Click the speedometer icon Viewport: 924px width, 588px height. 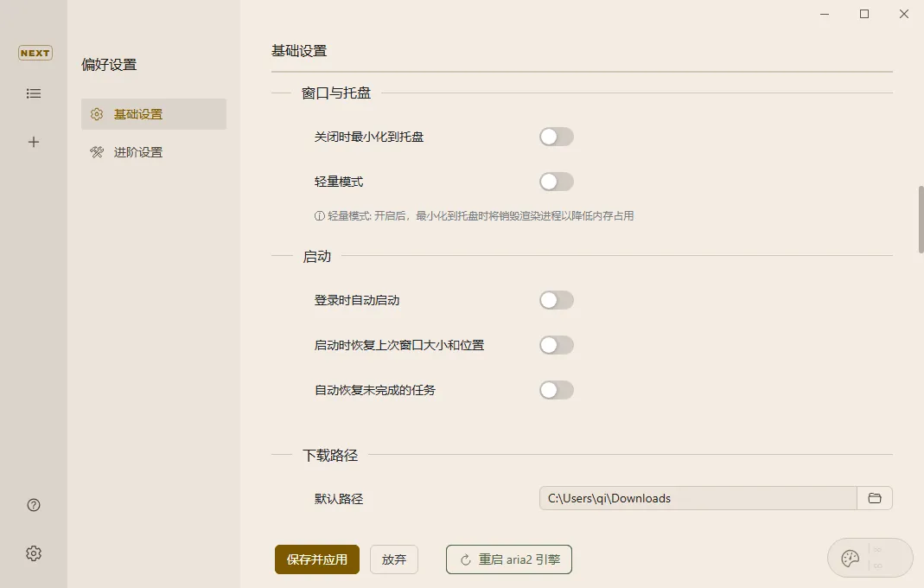pos(851,559)
